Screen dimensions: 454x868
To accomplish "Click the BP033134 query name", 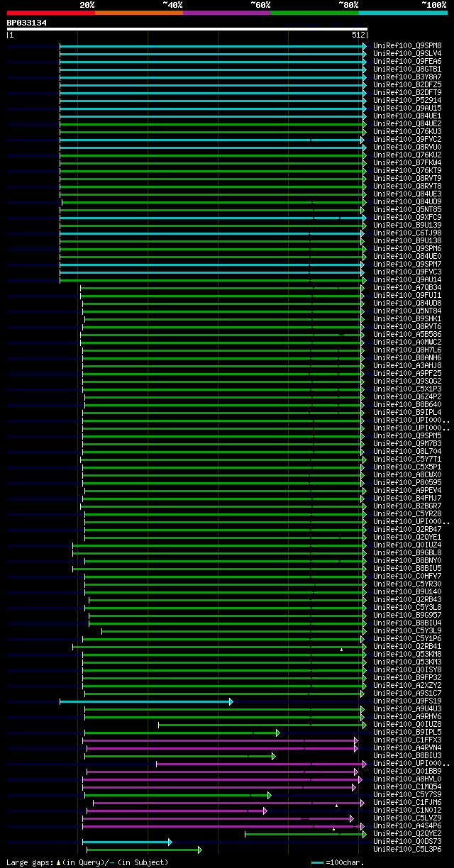I will 27,23.
